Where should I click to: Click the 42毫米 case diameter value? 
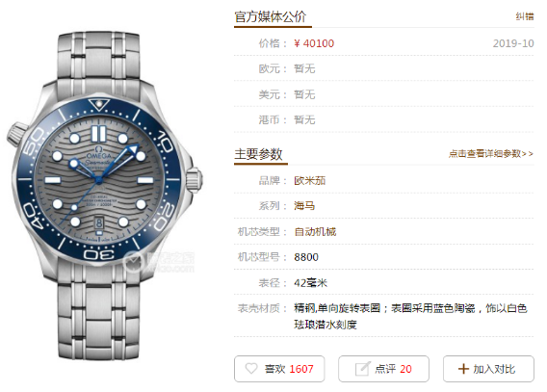(310, 282)
